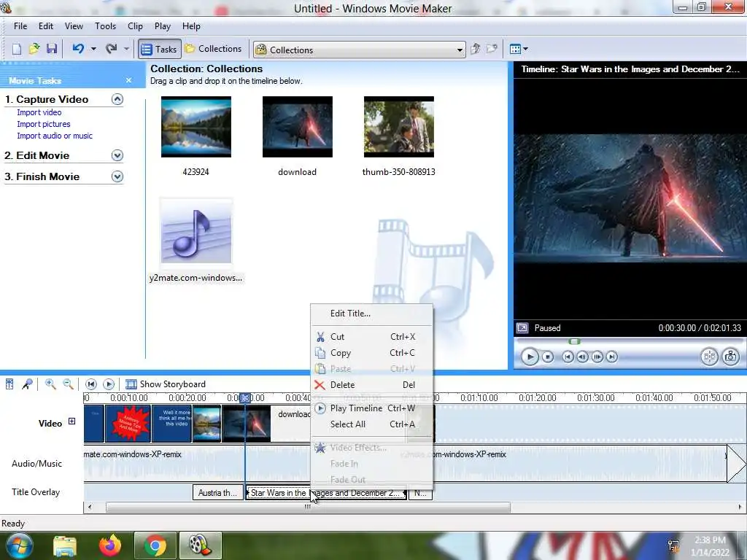Click the New Project icon

pos(17,49)
